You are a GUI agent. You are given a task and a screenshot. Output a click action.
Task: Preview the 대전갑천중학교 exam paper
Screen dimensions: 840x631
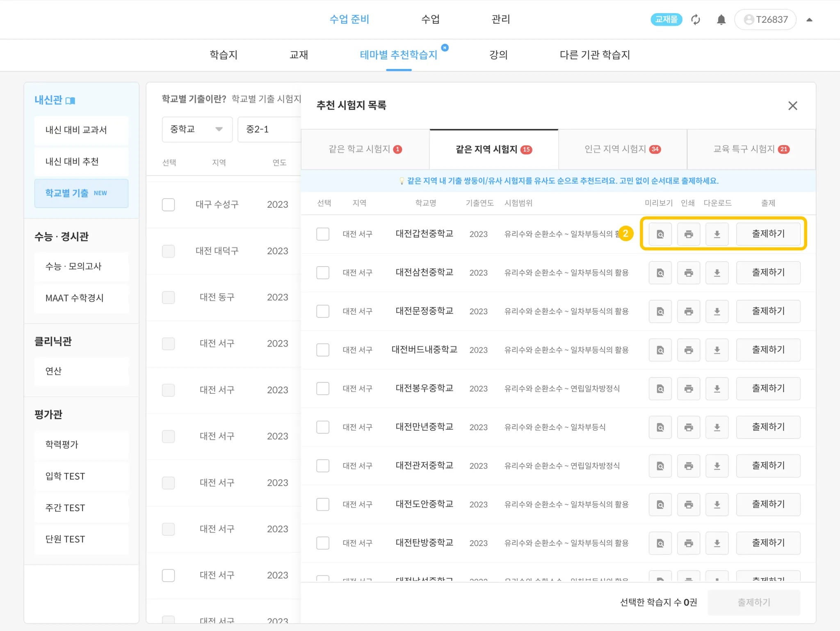[x=660, y=234]
